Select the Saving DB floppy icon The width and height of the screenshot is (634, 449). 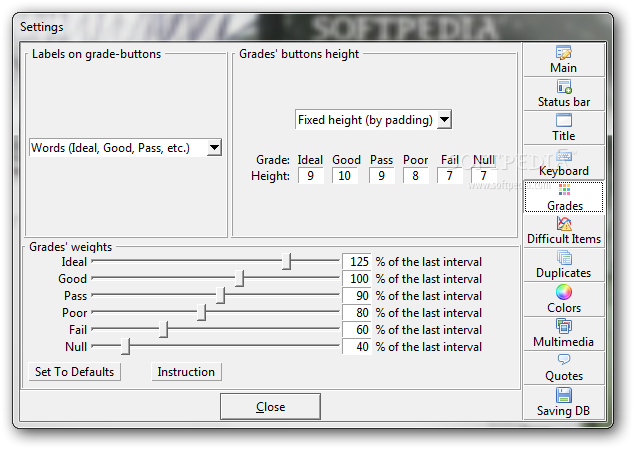pyautogui.click(x=564, y=395)
